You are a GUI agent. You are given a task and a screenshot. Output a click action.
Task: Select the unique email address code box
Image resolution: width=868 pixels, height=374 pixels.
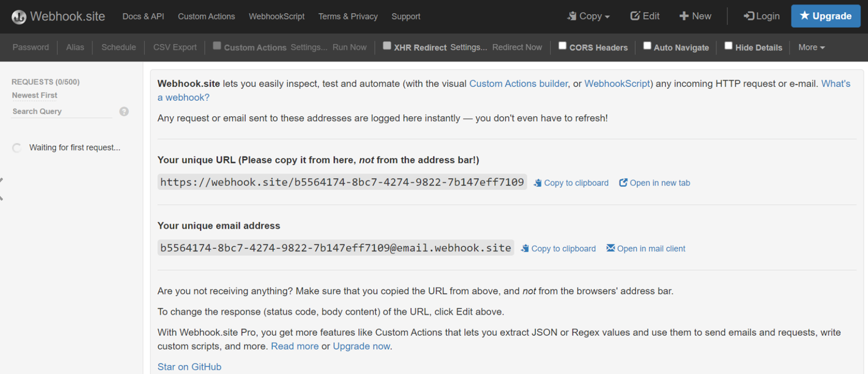pyautogui.click(x=336, y=248)
